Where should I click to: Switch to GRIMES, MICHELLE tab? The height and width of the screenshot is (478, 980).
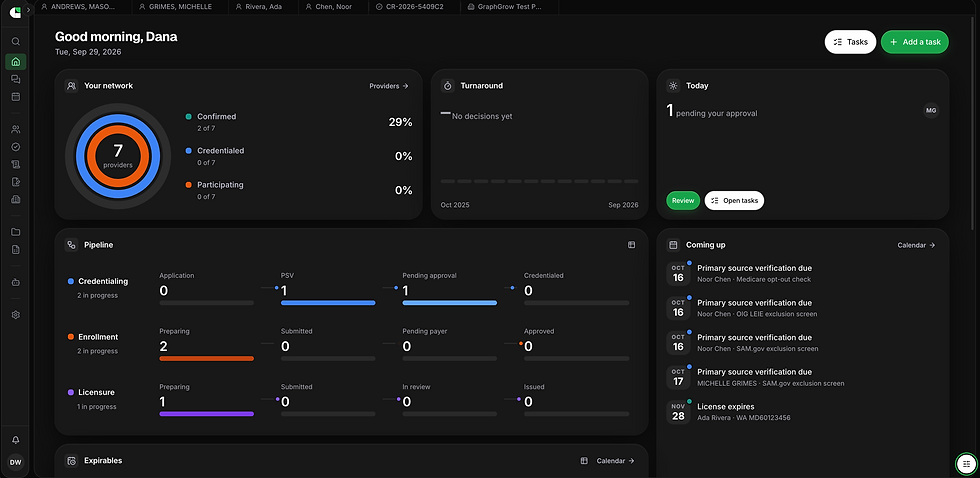(x=176, y=7)
